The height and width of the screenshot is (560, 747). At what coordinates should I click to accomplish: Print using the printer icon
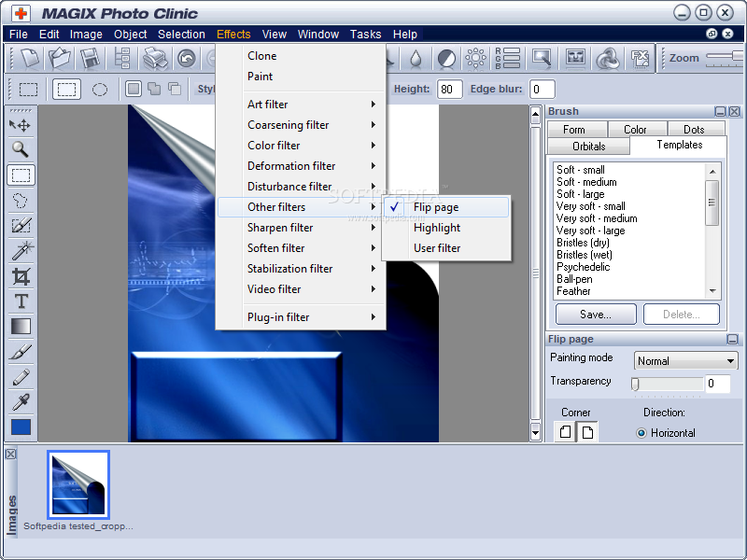155,59
